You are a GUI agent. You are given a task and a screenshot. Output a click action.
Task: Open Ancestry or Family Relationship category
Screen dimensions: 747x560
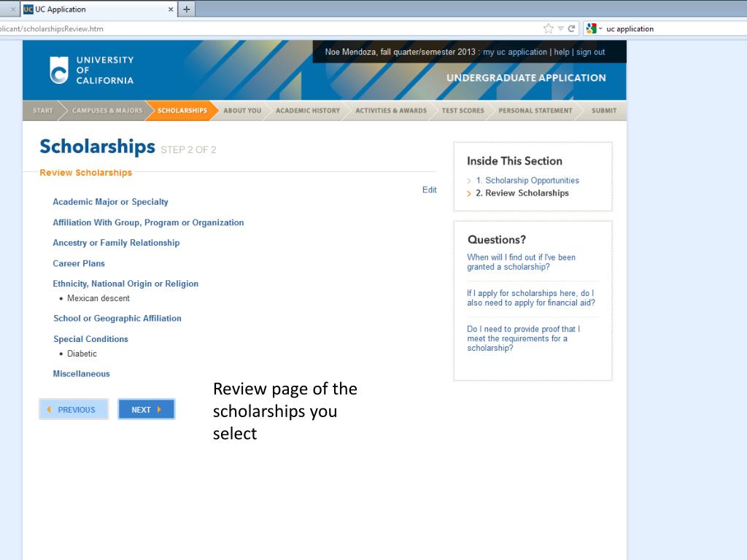coord(116,243)
